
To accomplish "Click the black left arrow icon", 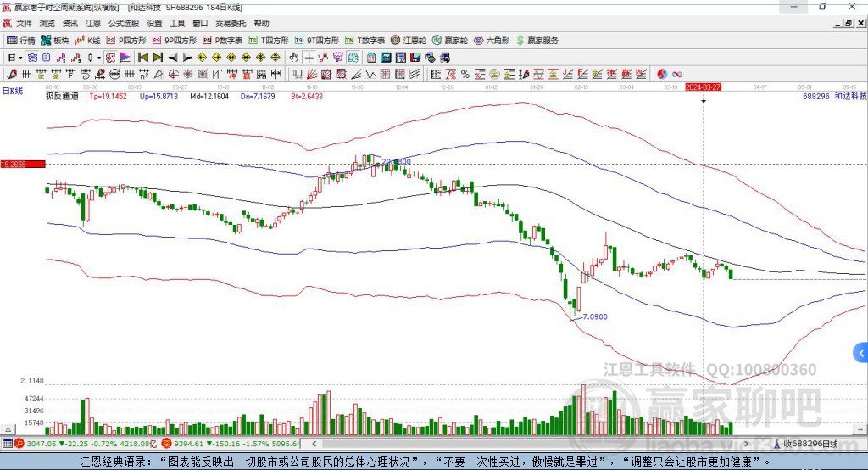I will tap(173, 58).
